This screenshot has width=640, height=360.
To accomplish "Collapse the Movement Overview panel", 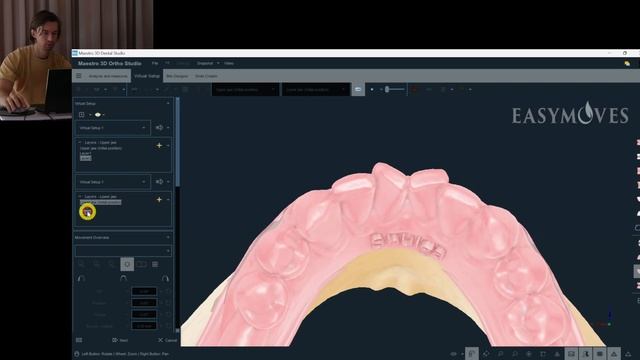I will coord(168,237).
